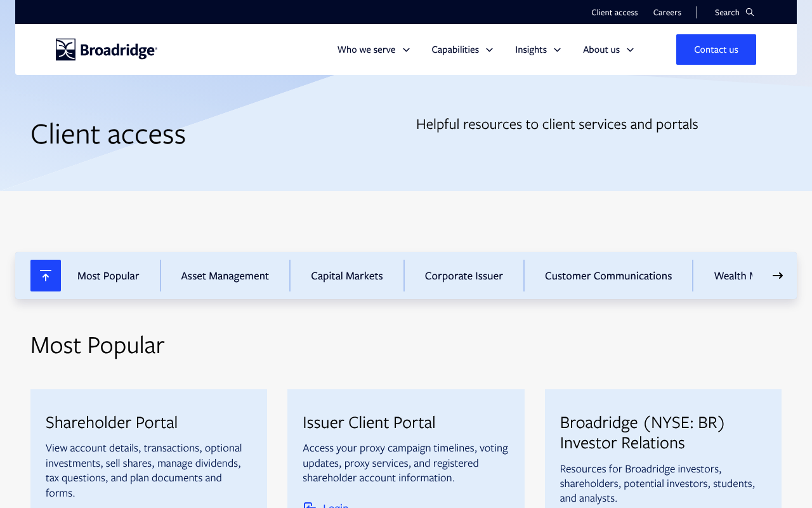812x508 pixels.
Task: Click the right arrow to scroll tabs
Action: click(x=778, y=276)
